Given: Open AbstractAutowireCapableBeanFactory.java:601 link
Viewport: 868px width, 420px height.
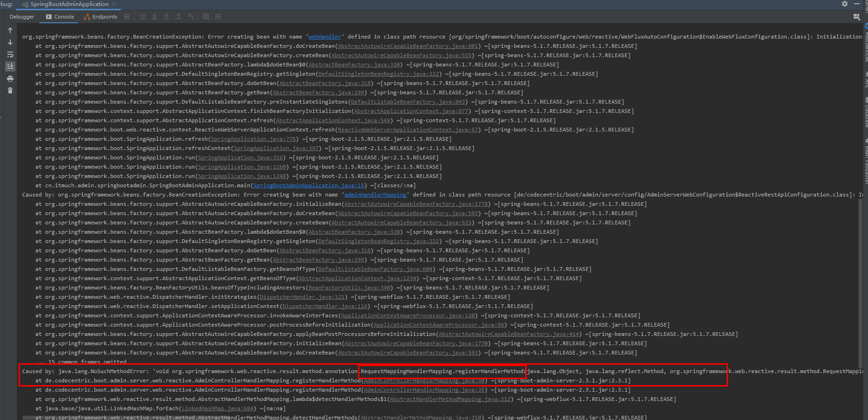Looking at the screenshot, I should [408, 46].
